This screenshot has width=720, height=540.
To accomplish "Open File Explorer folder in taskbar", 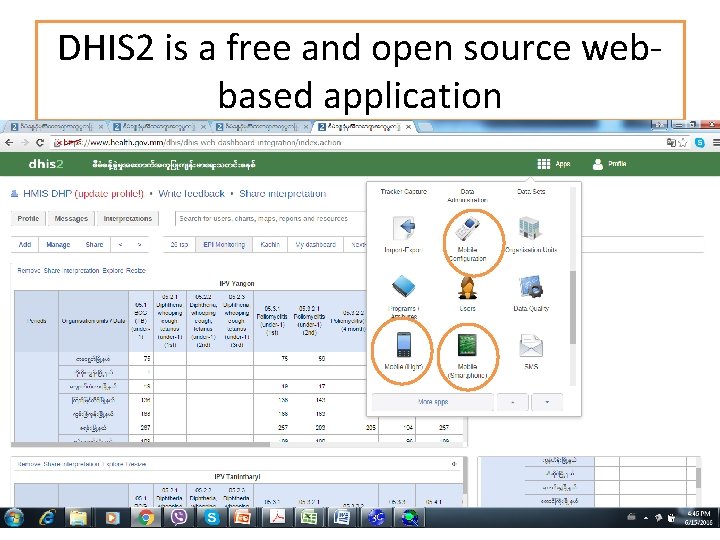I will pos(79,518).
